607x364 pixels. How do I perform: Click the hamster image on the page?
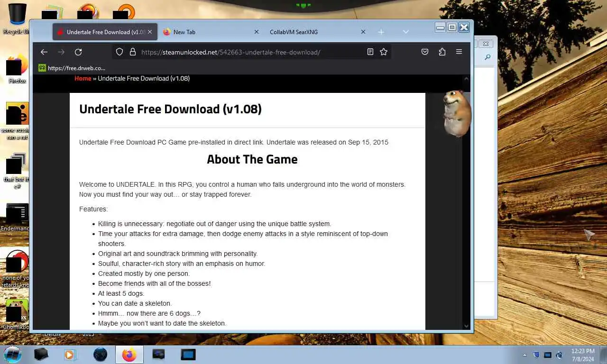(x=457, y=113)
